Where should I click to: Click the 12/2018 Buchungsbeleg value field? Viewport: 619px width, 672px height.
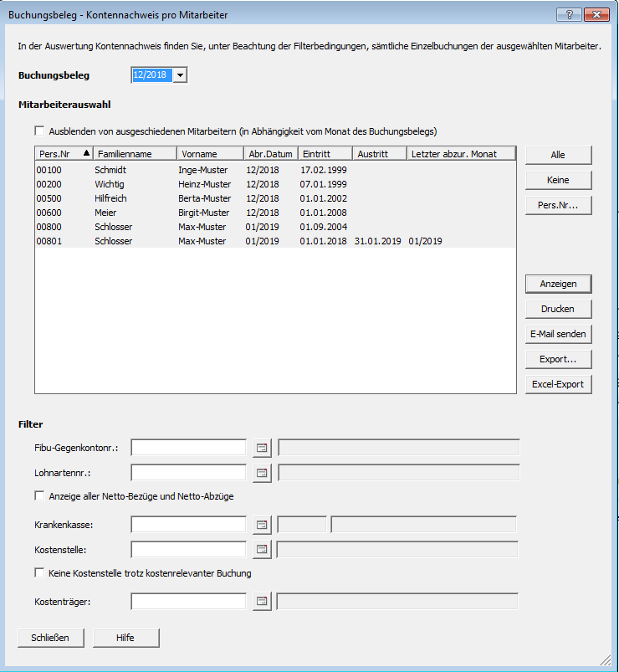click(152, 75)
